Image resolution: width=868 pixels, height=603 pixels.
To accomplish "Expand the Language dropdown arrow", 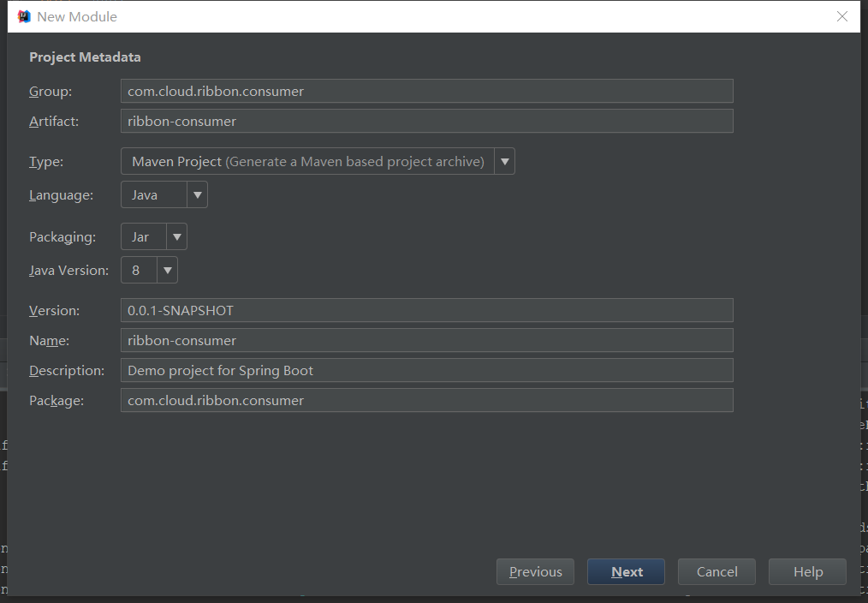I will tap(197, 195).
